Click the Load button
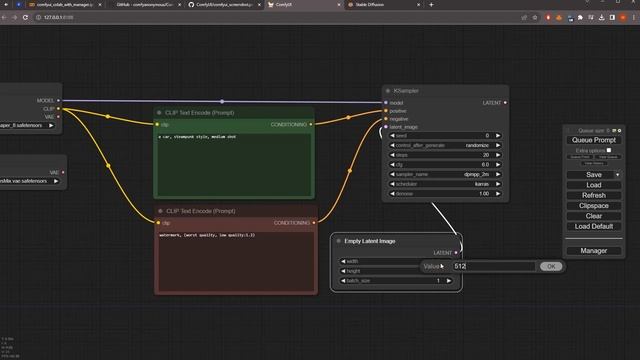The height and width of the screenshot is (360, 640). click(594, 185)
